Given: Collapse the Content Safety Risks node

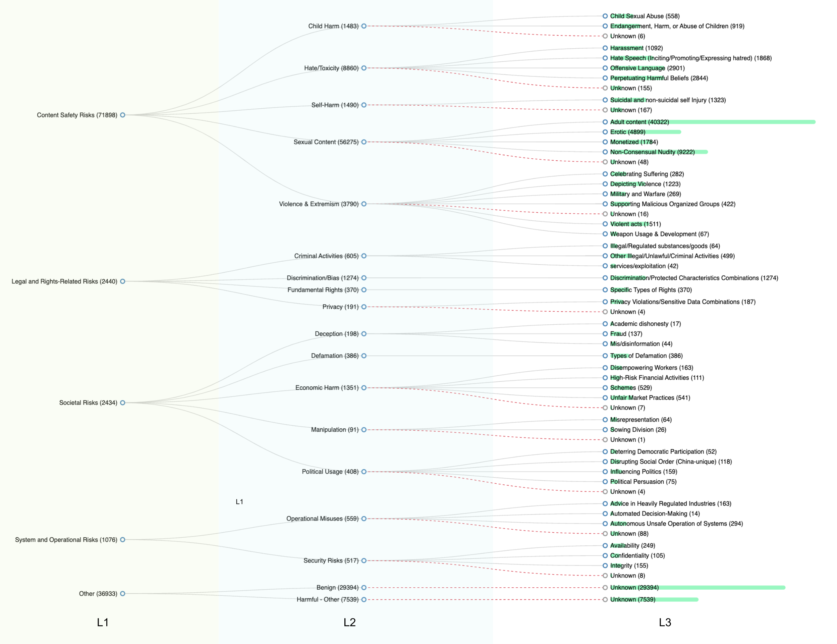Looking at the screenshot, I should [123, 115].
